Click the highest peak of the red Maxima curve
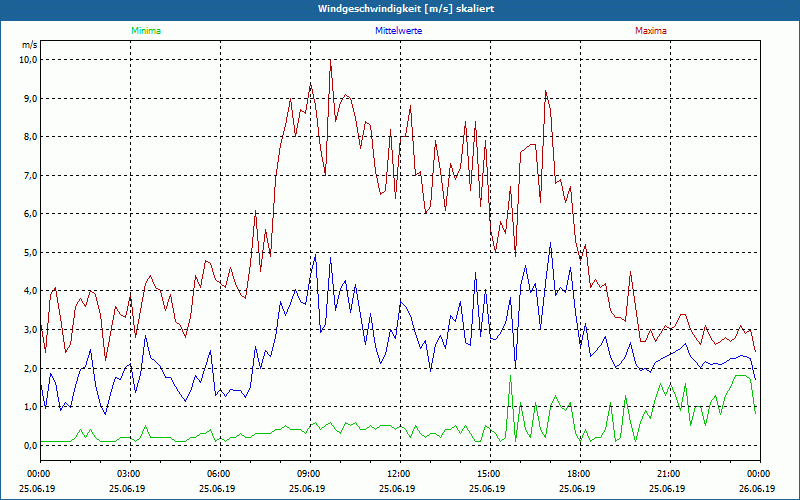Image resolution: width=800 pixels, height=500 pixels. (330, 60)
